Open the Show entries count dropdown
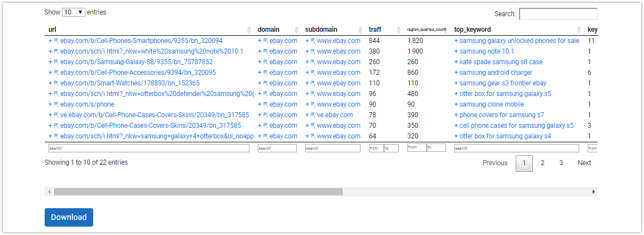 pos(74,12)
